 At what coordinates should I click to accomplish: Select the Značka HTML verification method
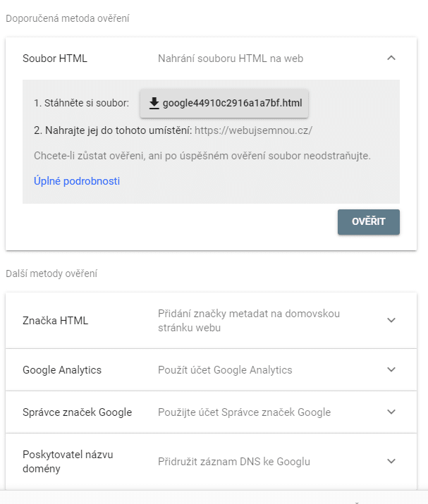(x=211, y=321)
